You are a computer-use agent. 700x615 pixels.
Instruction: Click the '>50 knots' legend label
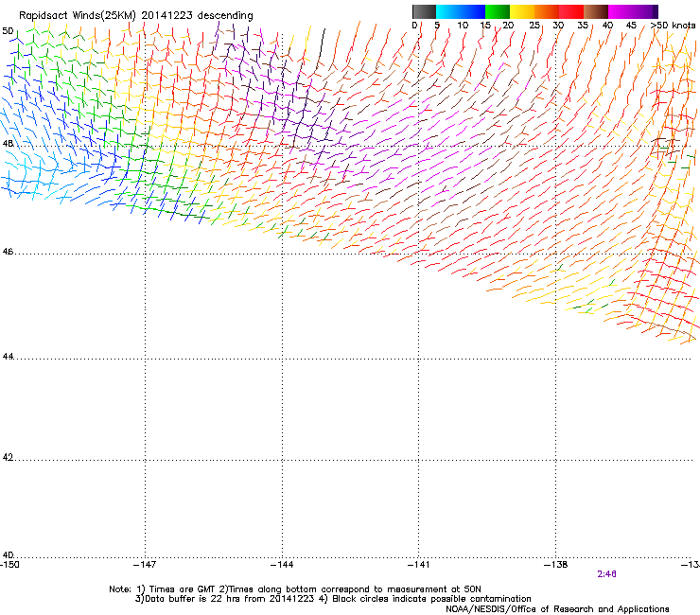[674, 26]
